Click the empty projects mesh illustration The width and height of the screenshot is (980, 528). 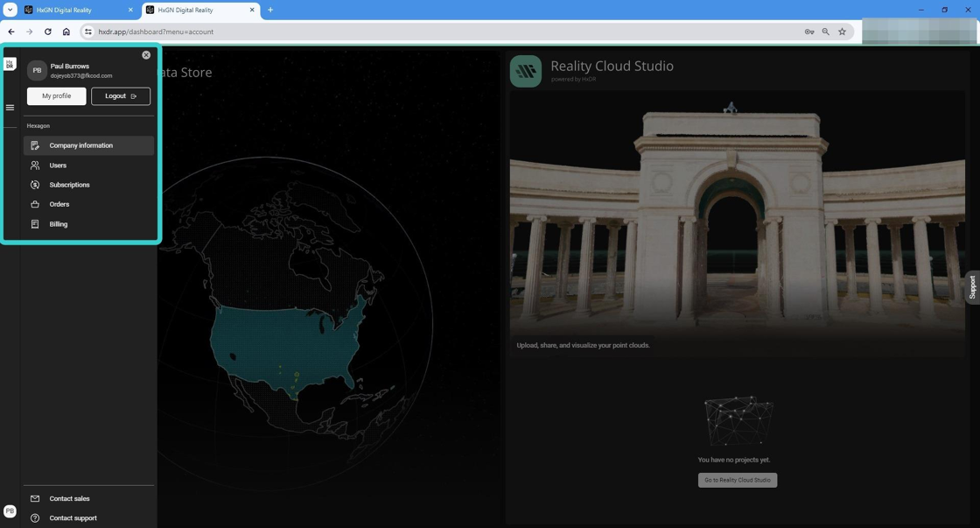pos(738,420)
